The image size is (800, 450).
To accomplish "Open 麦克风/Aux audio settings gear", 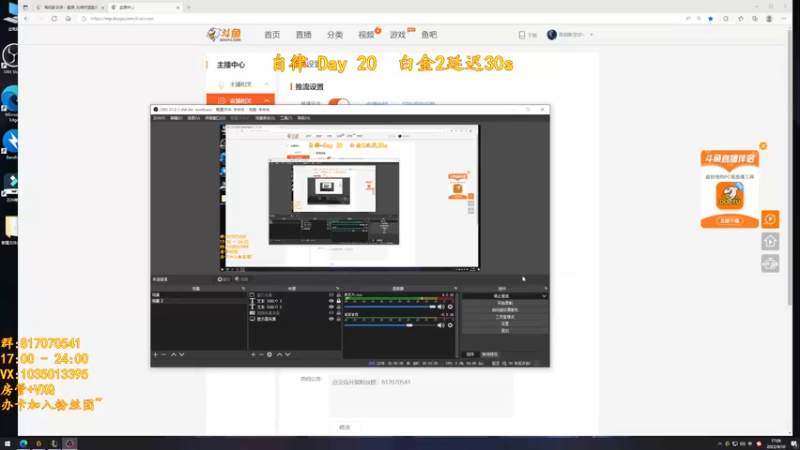I will pyautogui.click(x=450, y=307).
